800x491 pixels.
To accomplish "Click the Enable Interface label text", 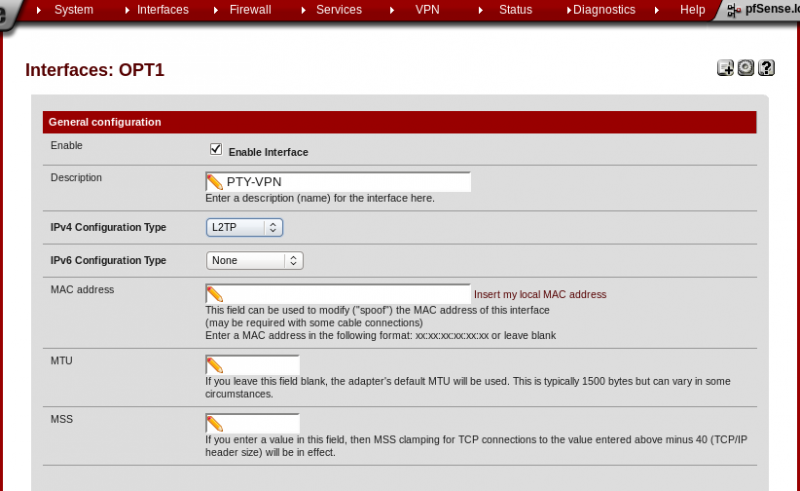I will pyautogui.click(x=268, y=152).
